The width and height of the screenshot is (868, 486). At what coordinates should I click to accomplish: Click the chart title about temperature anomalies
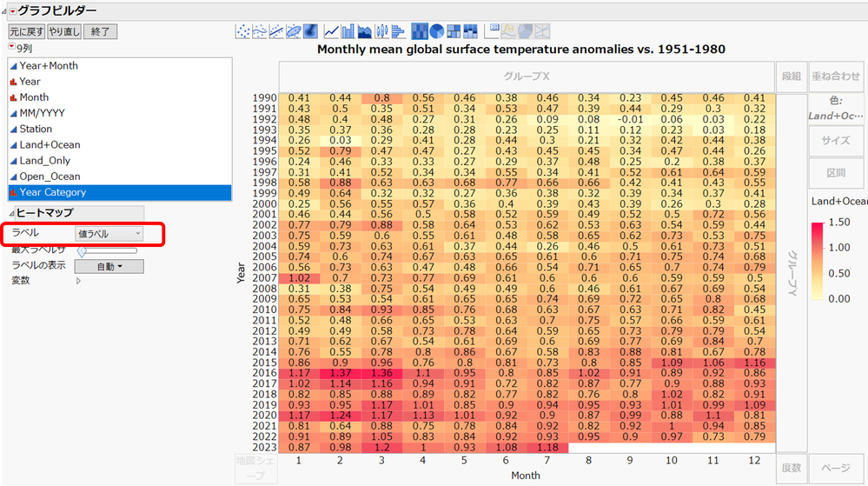coord(521,50)
